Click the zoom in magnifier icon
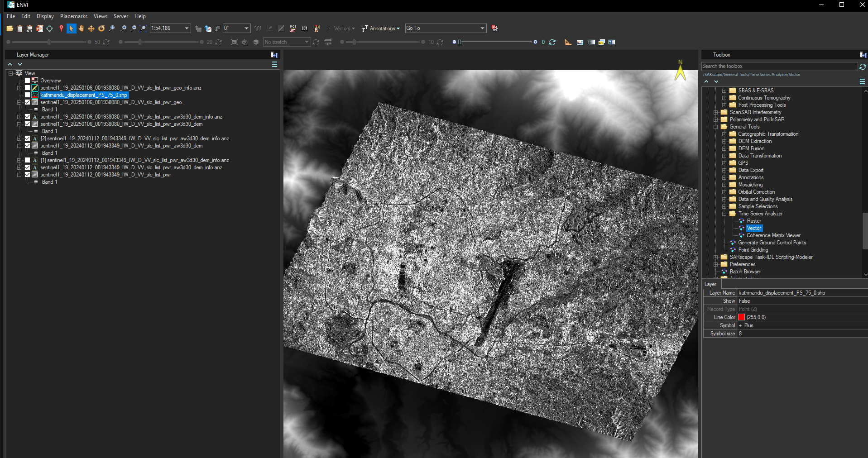868x458 pixels. click(123, 29)
